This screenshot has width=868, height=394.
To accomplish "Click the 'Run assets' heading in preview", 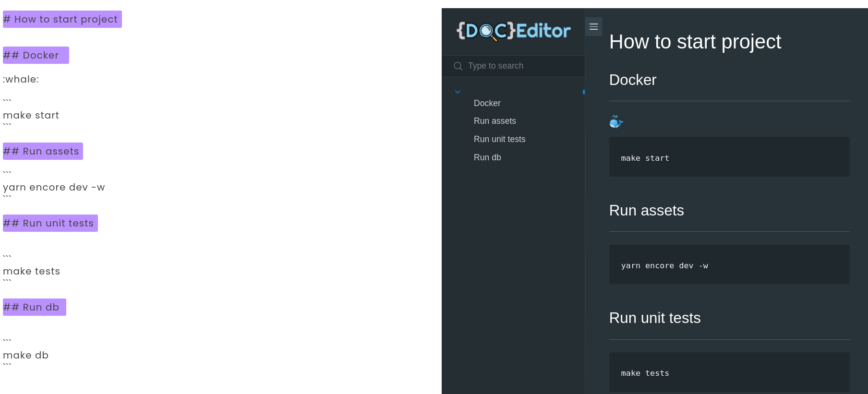I will pos(646,210).
